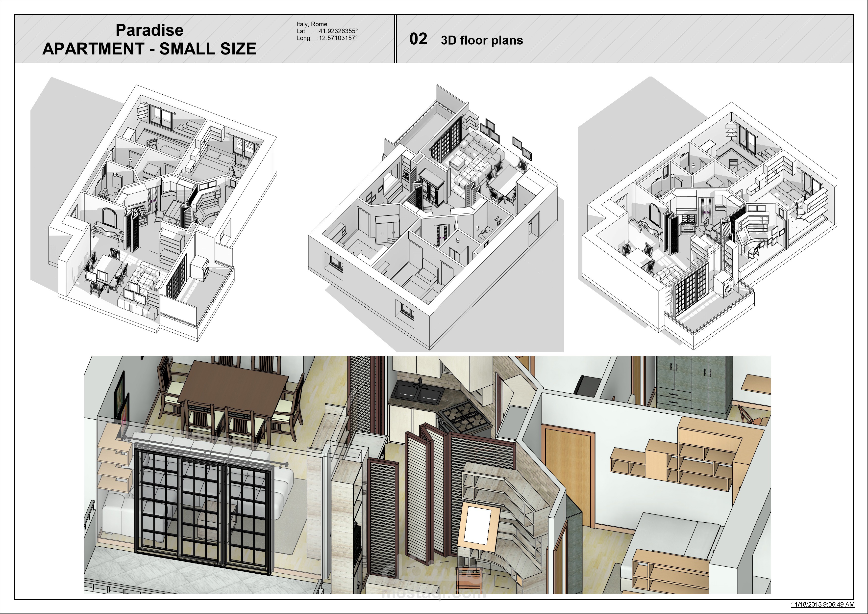Click the 3D floor plans sheet title
The width and height of the screenshot is (868, 614).
pyautogui.click(x=482, y=40)
